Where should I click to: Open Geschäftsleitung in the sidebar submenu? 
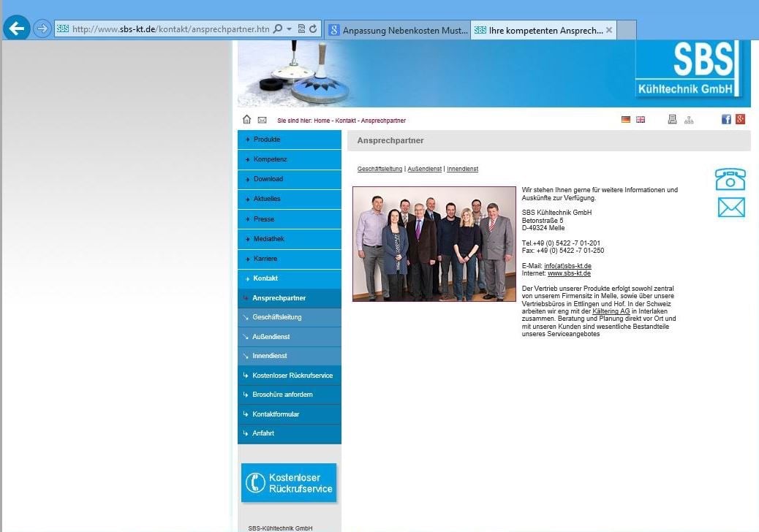tap(290, 317)
